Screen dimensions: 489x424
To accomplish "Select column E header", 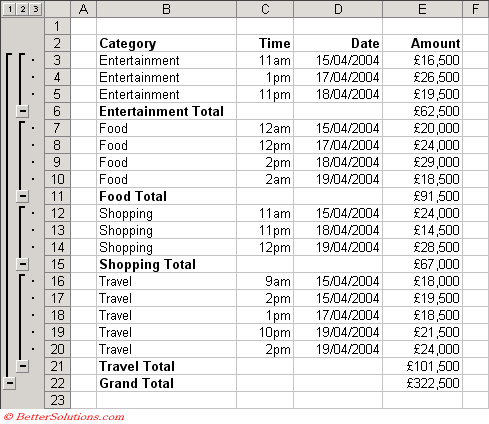I will [x=422, y=9].
